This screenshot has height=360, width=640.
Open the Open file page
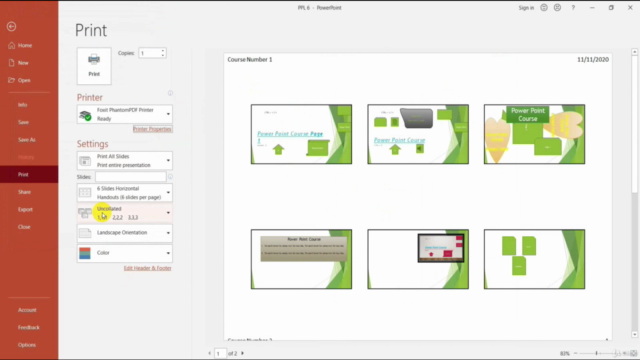tap(24, 80)
